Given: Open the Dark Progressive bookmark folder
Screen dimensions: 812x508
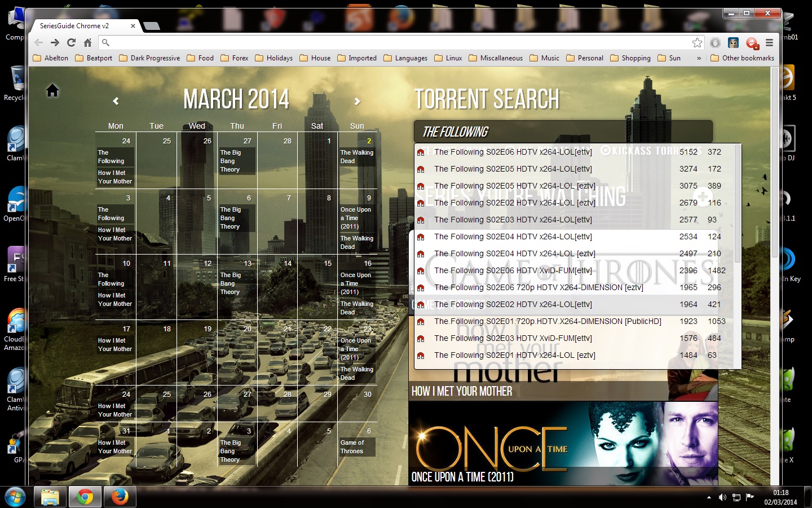Looking at the screenshot, I should pos(149,58).
